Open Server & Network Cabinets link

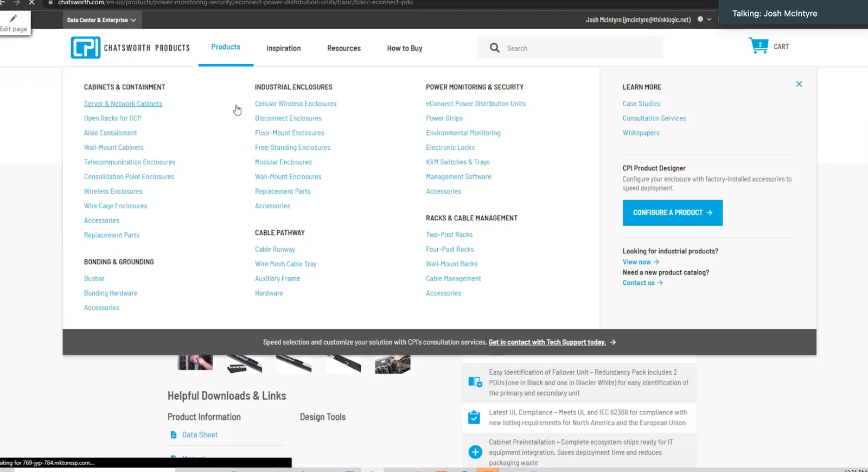123,104
